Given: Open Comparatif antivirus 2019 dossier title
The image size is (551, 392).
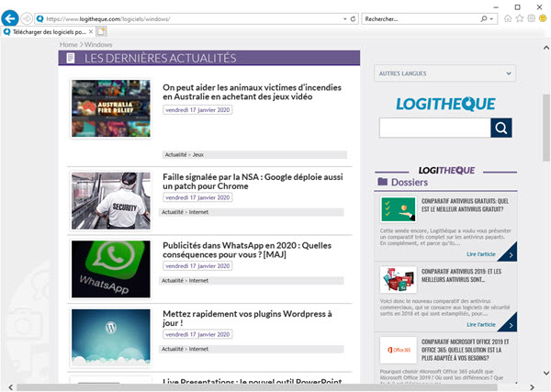Looking at the screenshot, I should point(461,275).
